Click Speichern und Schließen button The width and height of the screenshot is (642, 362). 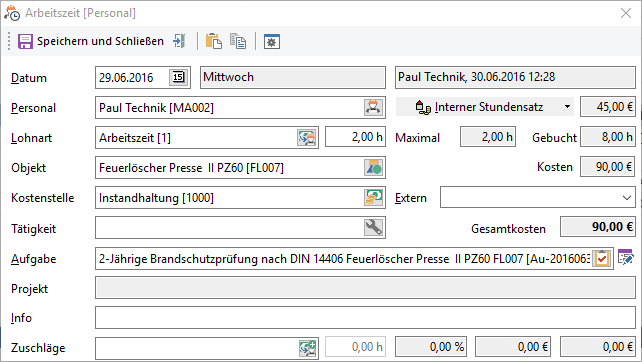click(90, 41)
